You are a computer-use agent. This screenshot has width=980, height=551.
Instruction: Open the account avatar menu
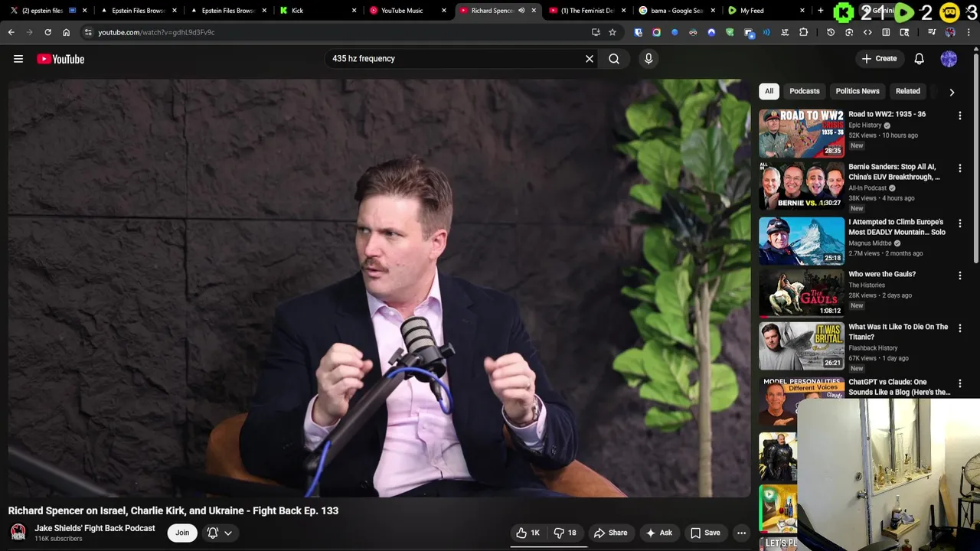coord(949,59)
